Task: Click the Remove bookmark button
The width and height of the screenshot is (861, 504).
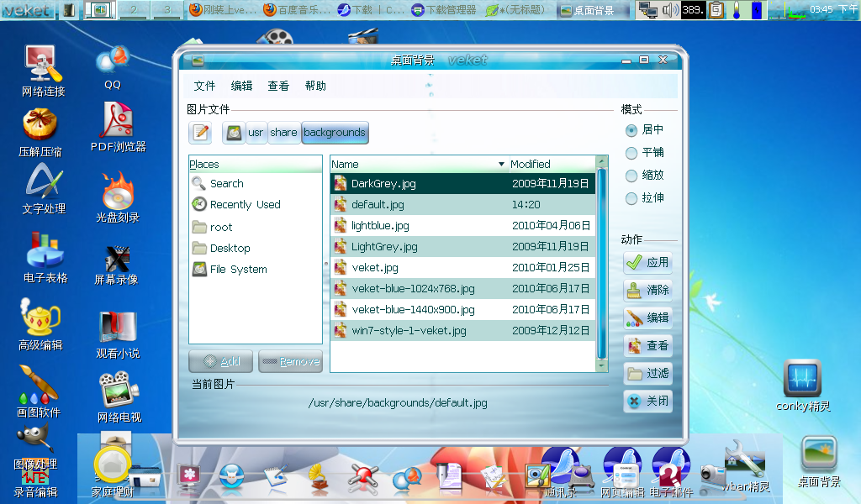Action: point(290,361)
